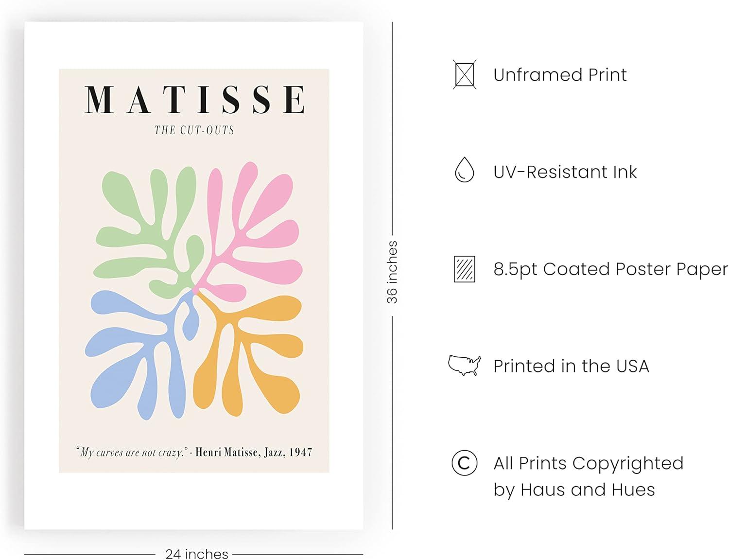Click "All Prints Copyrighted by Haus and Hues"

point(588,476)
